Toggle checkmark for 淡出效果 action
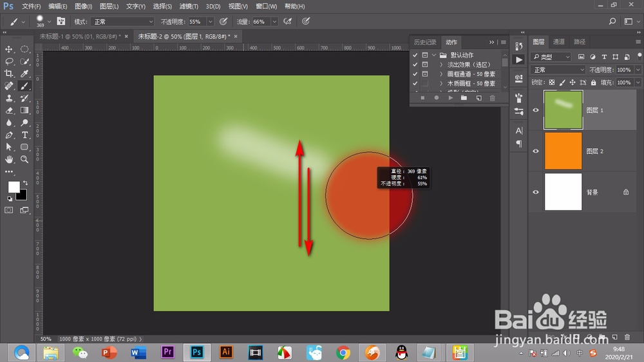The image size is (644, 362). pos(415,64)
